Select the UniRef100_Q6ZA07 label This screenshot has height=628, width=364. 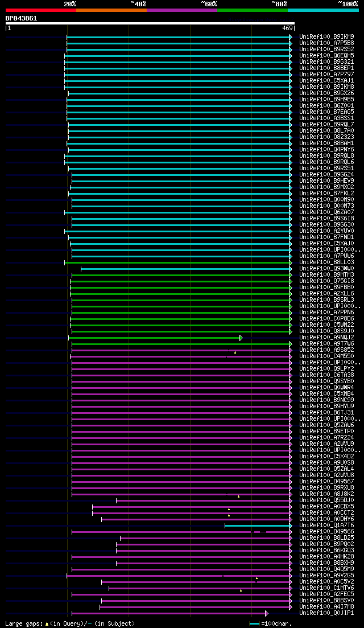tap(326, 212)
